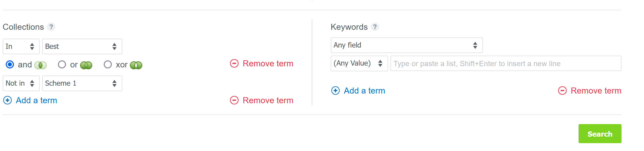644x151 pixels.
Task: Select the 'xor' radio button
Action: pyautogui.click(x=108, y=65)
